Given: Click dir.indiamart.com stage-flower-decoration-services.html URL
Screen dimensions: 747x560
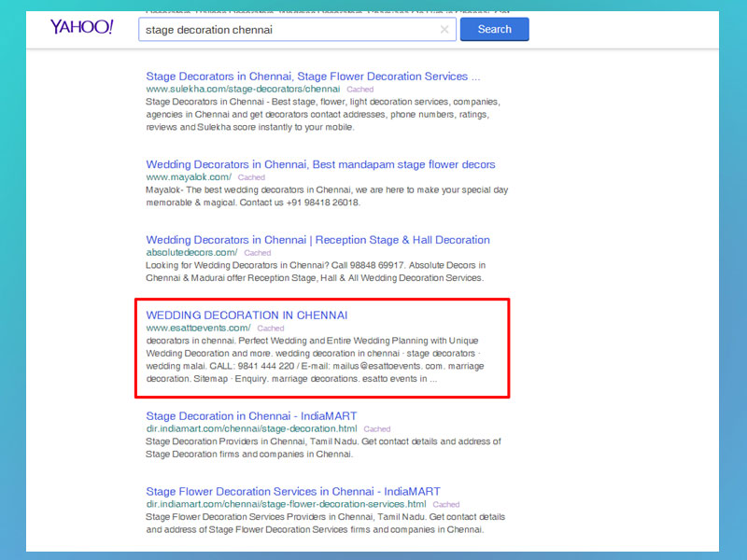Looking at the screenshot, I should coord(286,504).
